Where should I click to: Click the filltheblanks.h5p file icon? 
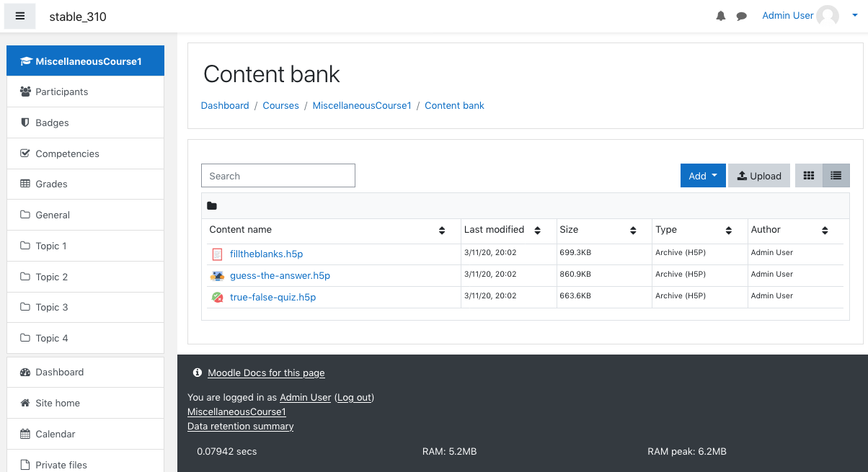coord(218,254)
